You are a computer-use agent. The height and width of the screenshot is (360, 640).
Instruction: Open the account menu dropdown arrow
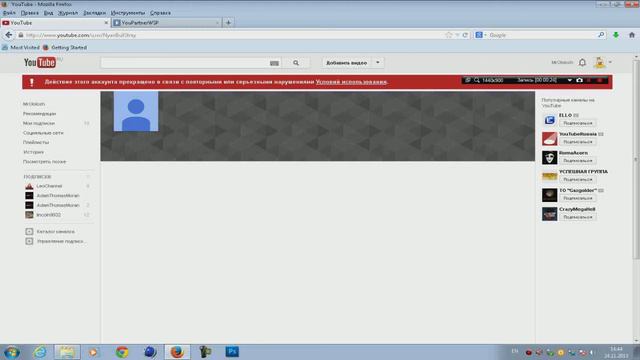click(x=610, y=62)
